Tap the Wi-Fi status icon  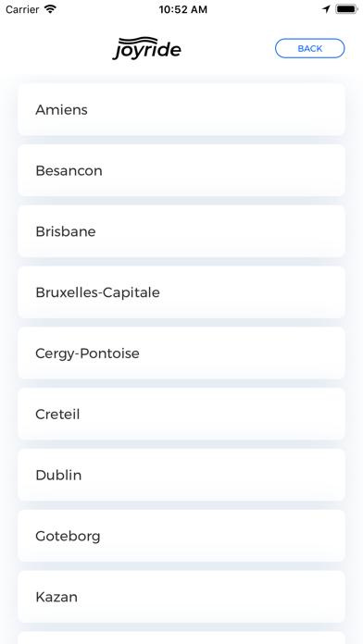click(50, 9)
